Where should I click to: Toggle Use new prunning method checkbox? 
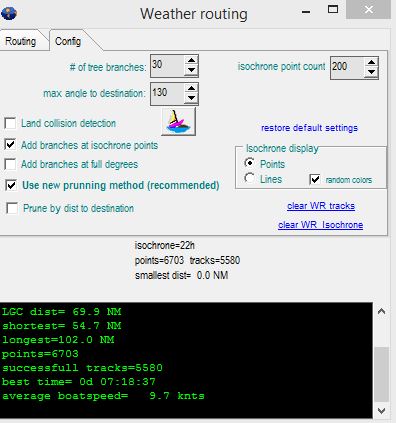pyautogui.click(x=11, y=185)
